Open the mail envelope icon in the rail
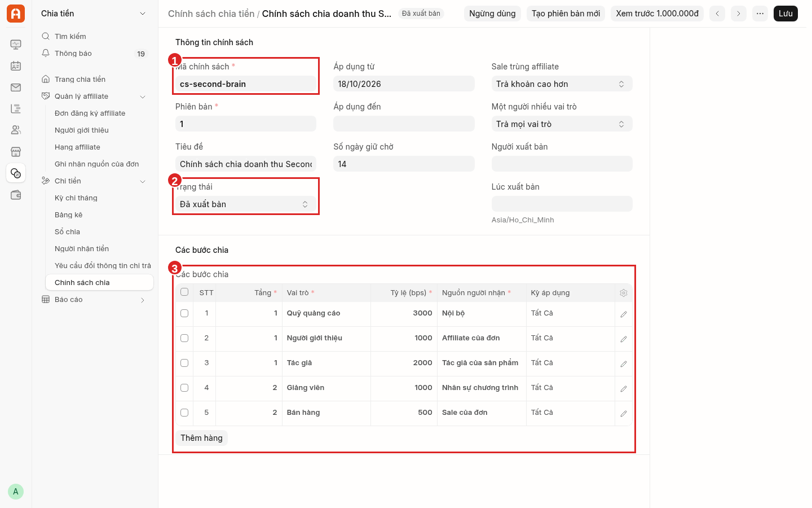The image size is (812, 508). point(16,87)
